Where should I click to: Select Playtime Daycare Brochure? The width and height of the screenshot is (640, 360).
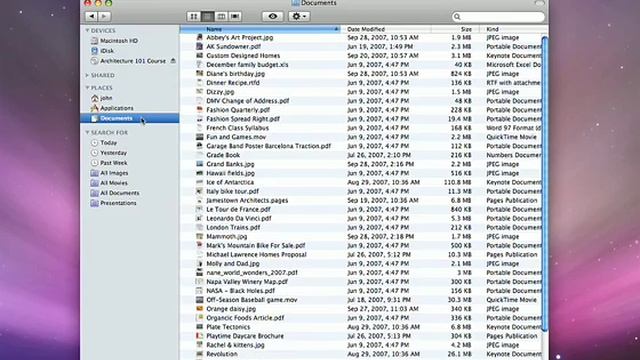245,336
